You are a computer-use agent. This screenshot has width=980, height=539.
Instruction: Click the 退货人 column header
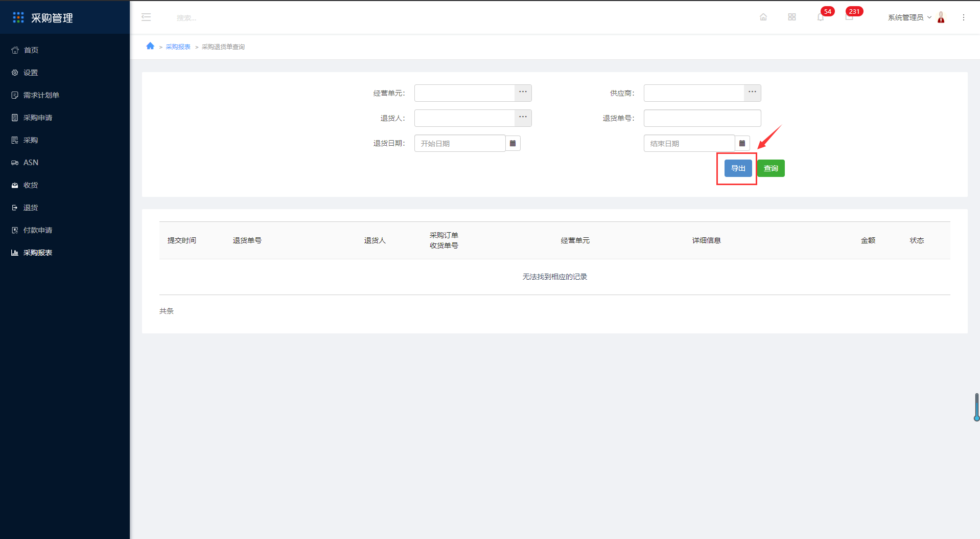(x=375, y=240)
